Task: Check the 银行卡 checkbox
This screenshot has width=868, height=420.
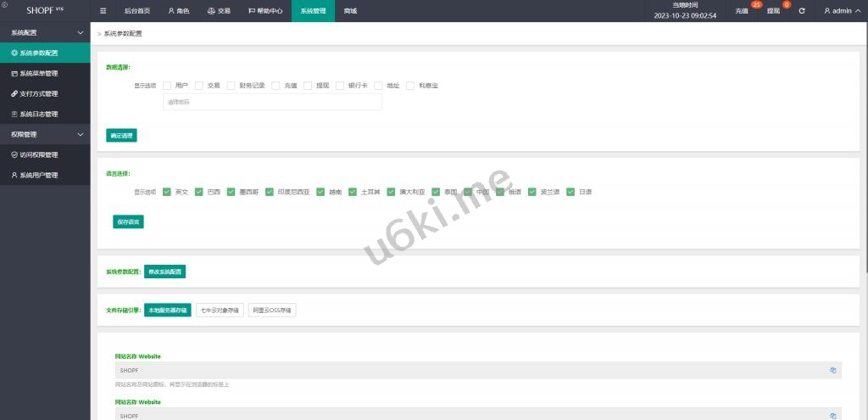Action: [340, 86]
